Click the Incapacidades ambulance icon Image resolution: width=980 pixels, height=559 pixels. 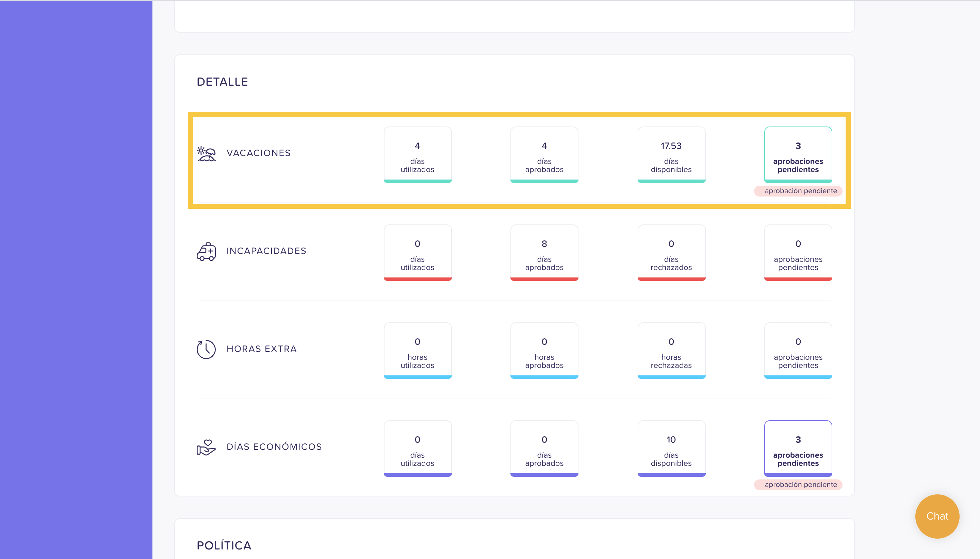(206, 252)
